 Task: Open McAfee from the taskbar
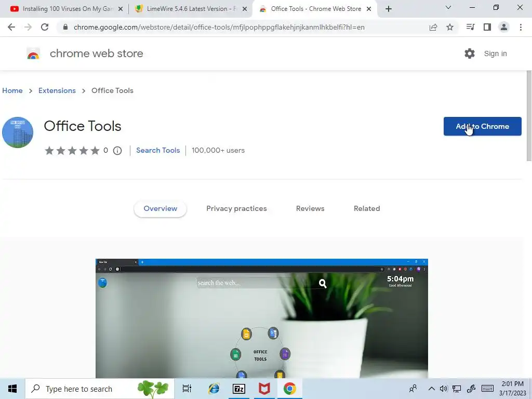[x=264, y=389]
